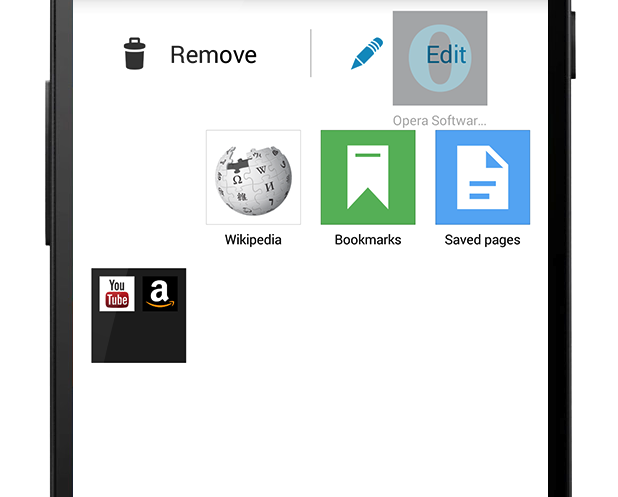
Task: Click the Saved pages label text
Action: (482, 240)
